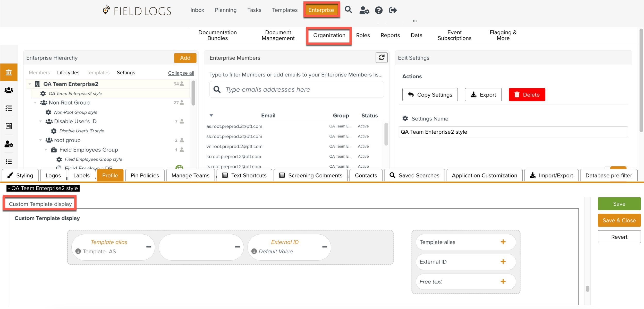644x309 pixels.
Task: Click the logout icon in top bar
Action: (x=393, y=10)
